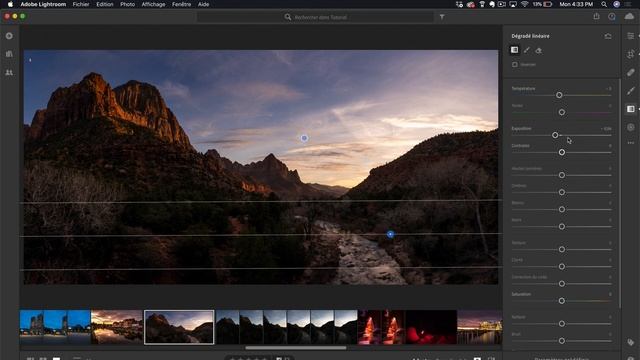Image resolution: width=640 pixels, height=360 pixels.
Task: Click the Blancs slider handle
Action: click(x=562, y=209)
